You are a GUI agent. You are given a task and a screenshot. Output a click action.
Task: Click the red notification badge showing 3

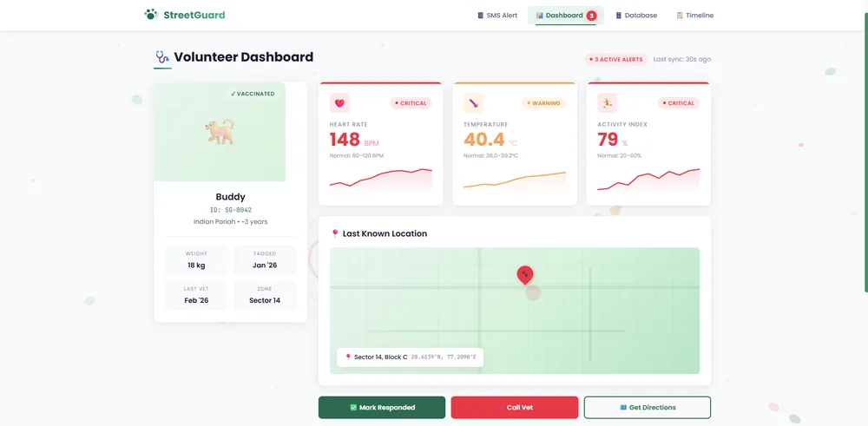coord(591,16)
